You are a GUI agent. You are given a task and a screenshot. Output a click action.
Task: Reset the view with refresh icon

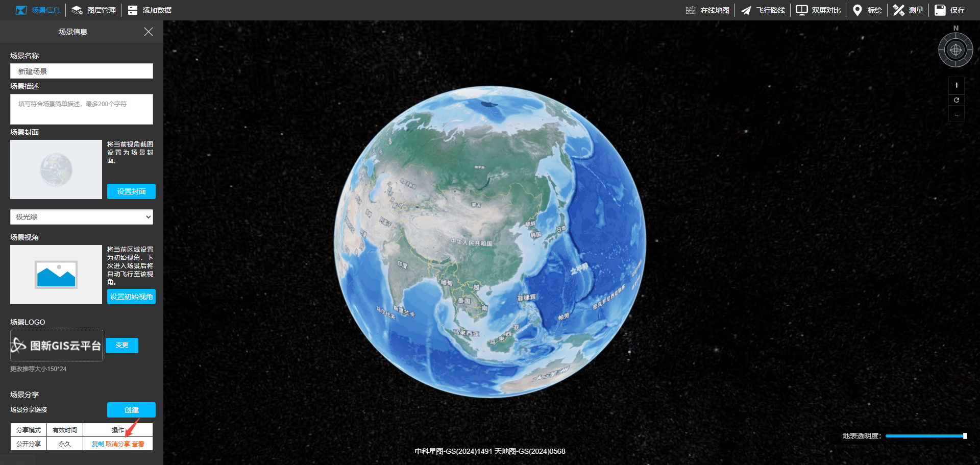(956, 100)
